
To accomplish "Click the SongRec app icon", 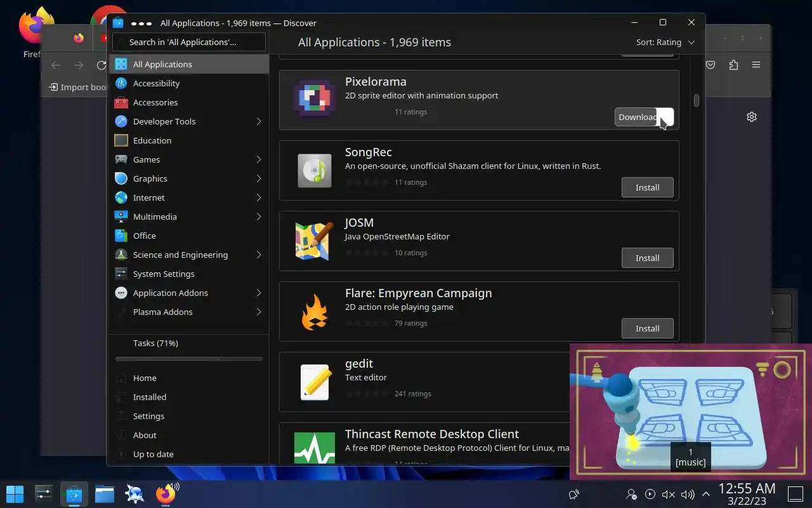I will click(315, 170).
